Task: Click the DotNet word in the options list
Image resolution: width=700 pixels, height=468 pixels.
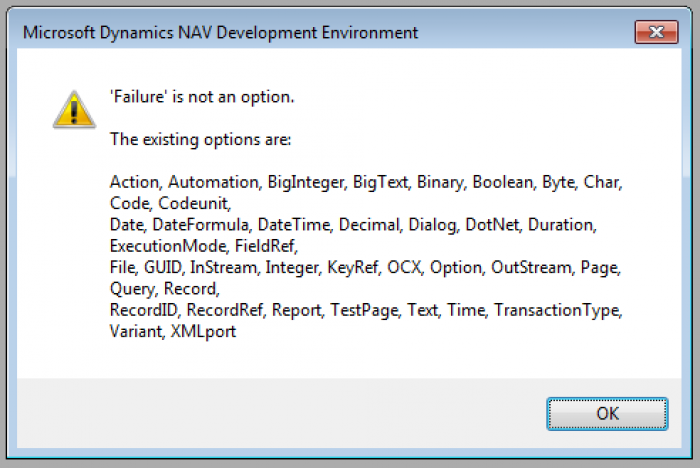Action: 492,224
